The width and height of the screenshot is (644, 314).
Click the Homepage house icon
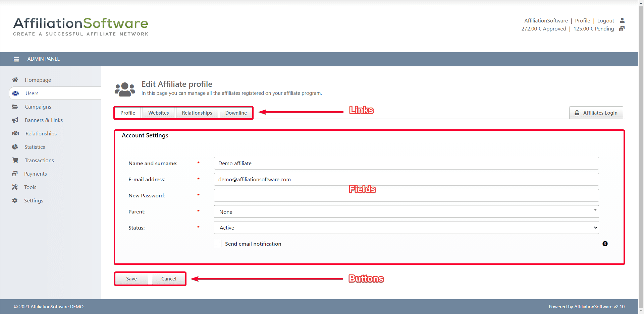click(15, 80)
